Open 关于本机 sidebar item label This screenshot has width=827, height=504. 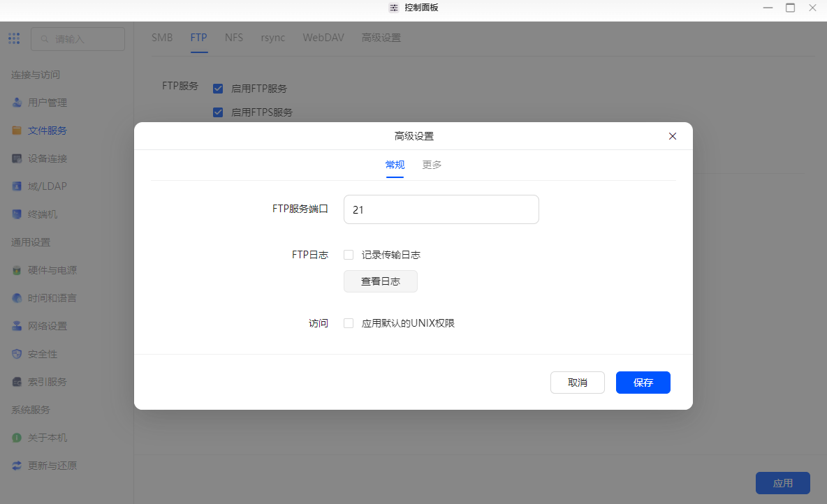(47, 438)
